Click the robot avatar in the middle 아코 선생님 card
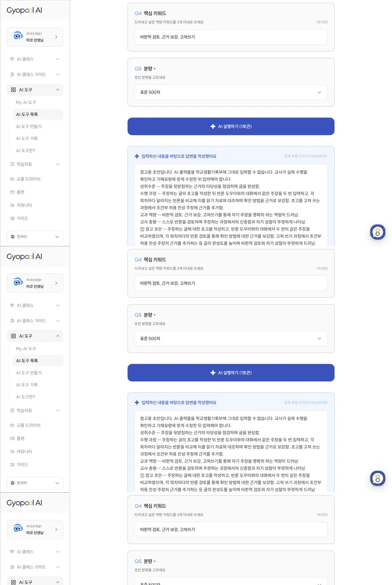The width and height of the screenshot is (392, 585). [x=18, y=283]
